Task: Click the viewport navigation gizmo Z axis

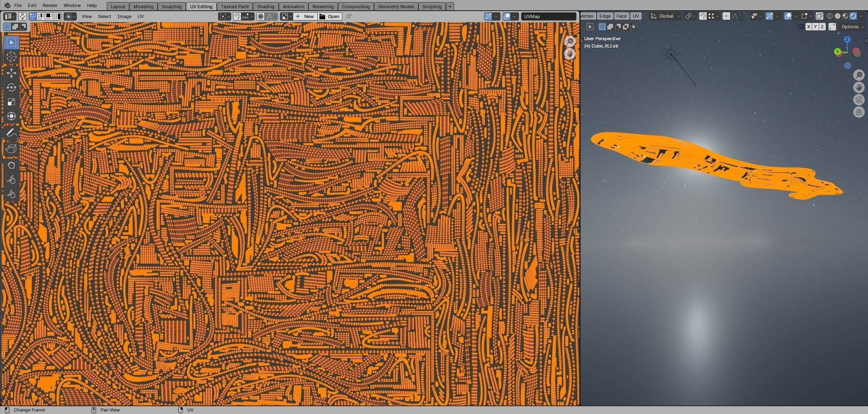Action: tap(847, 39)
